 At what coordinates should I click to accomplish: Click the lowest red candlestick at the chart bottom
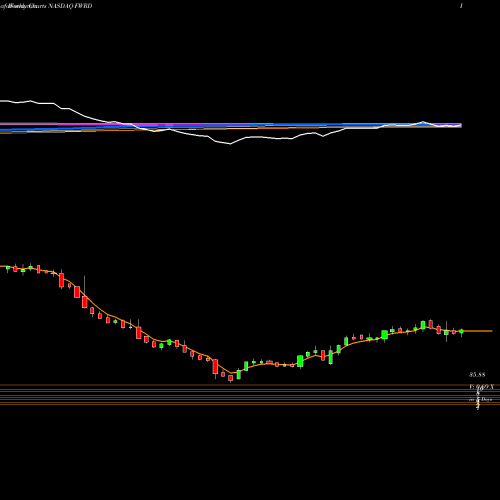pos(230,378)
